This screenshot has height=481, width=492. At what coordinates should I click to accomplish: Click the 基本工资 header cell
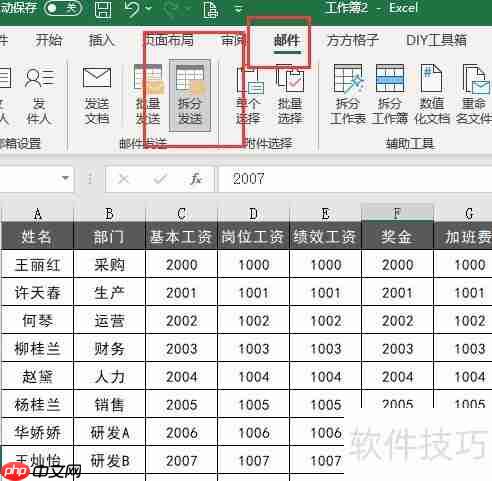[x=181, y=236]
